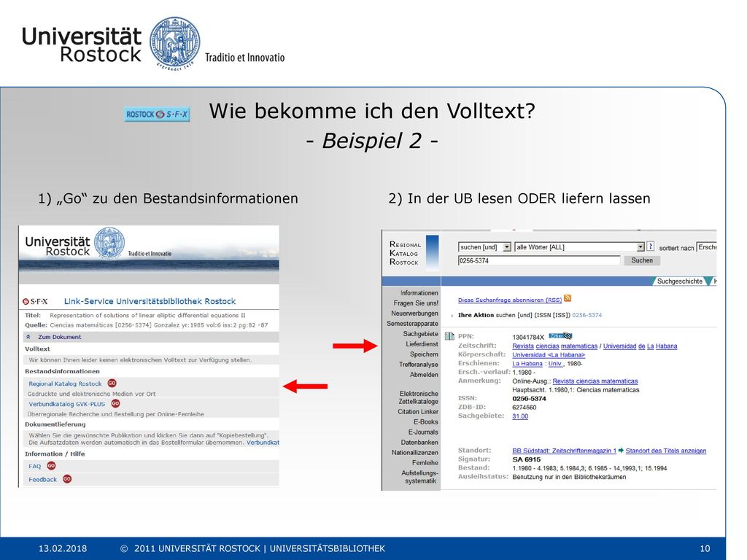Open the Online-Ausg. 'Revista ciencias matematicas' link

595,381
